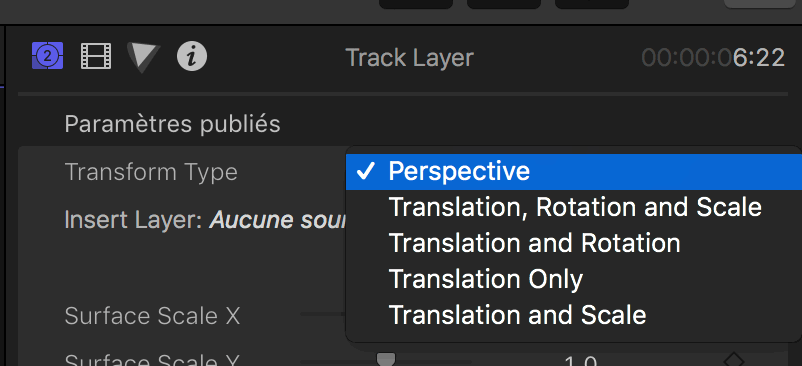Screen dimensions: 802x366
Task: Select Translation, Rotation and Scale option
Action: pos(574,207)
